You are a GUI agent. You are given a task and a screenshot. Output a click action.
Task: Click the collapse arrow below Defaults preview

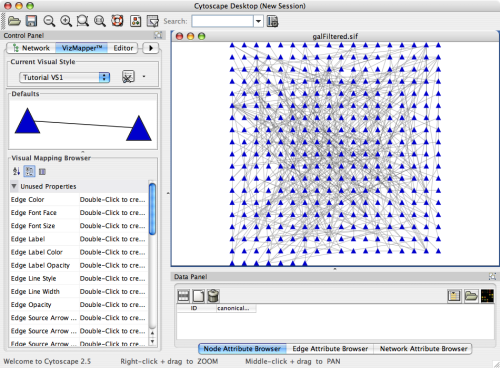click(x=83, y=151)
